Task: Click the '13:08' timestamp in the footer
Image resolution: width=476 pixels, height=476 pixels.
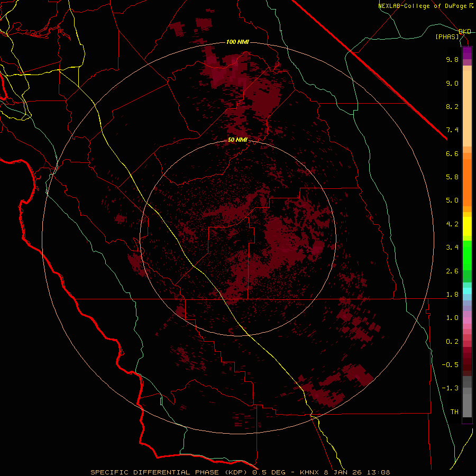Action: point(378,472)
